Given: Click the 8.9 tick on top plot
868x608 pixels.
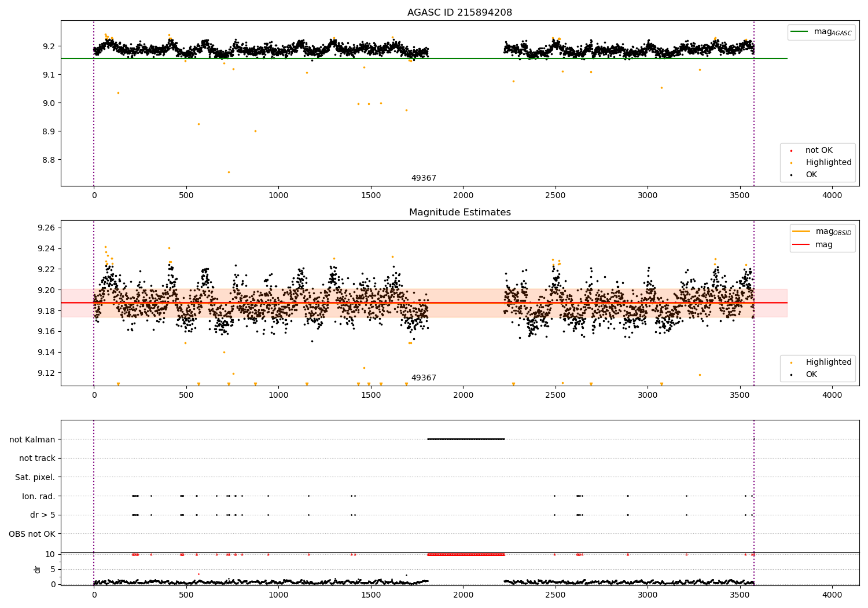Looking at the screenshot, I should [49, 131].
